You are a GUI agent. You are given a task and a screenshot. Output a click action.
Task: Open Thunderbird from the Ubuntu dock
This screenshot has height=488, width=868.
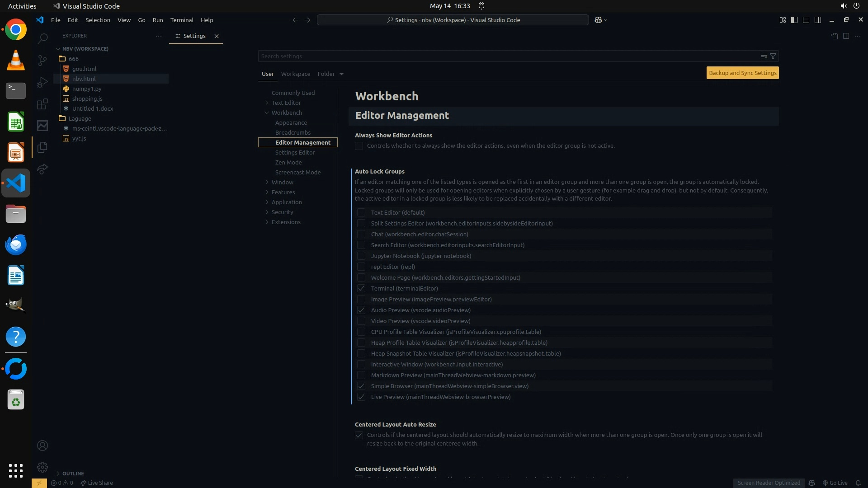coord(16,244)
